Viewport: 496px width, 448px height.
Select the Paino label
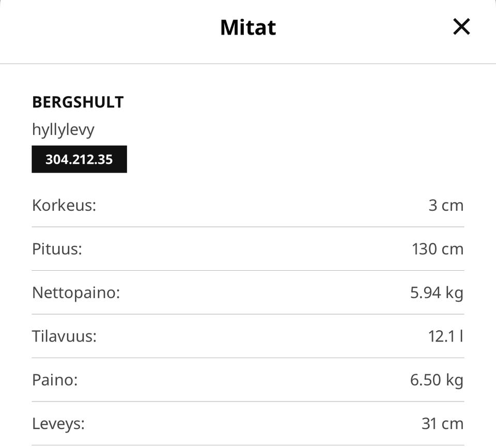click(x=55, y=380)
